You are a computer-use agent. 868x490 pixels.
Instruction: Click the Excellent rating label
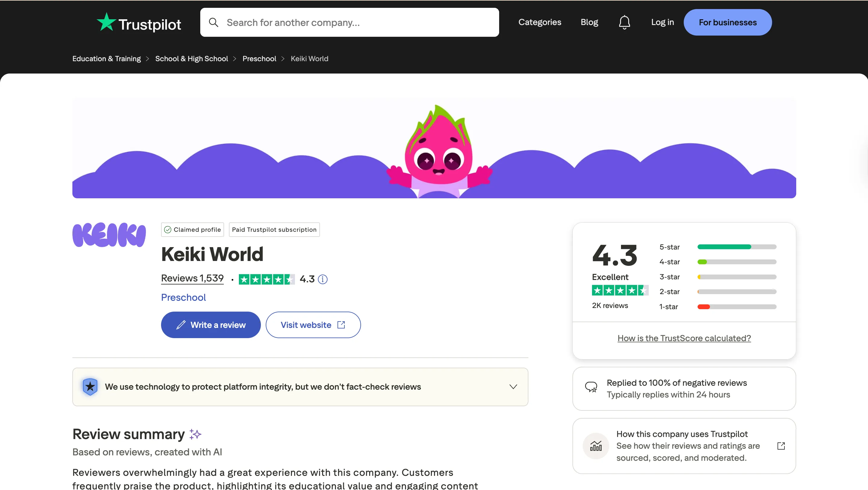point(610,277)
